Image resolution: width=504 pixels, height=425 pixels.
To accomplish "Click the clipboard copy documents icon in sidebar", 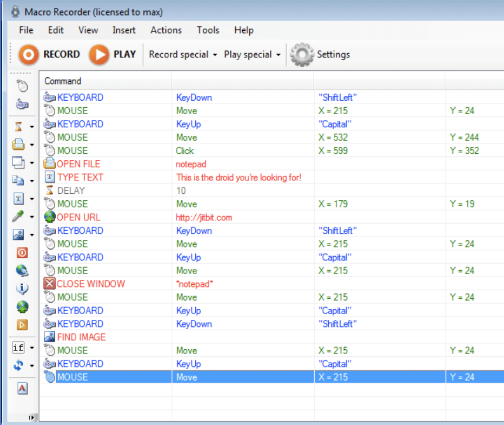I will (18, 180).
